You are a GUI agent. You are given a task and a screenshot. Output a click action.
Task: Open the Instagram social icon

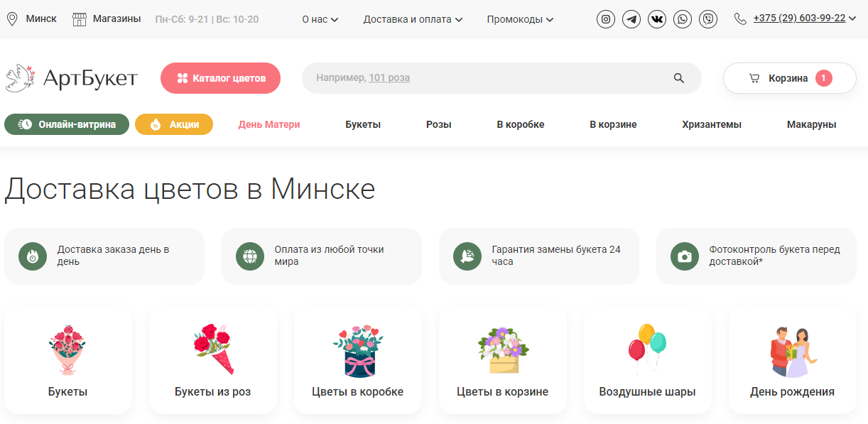click(x=605, y=19)
